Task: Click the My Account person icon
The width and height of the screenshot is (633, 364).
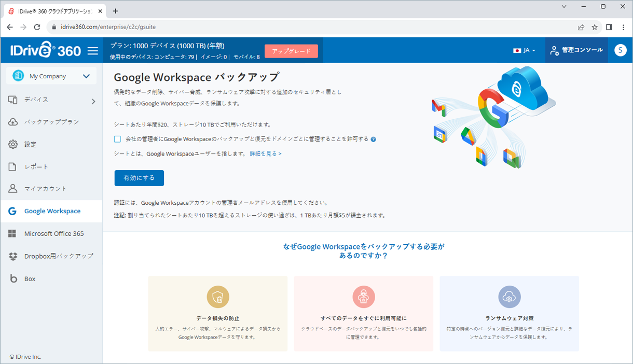Action: [13, 189]
